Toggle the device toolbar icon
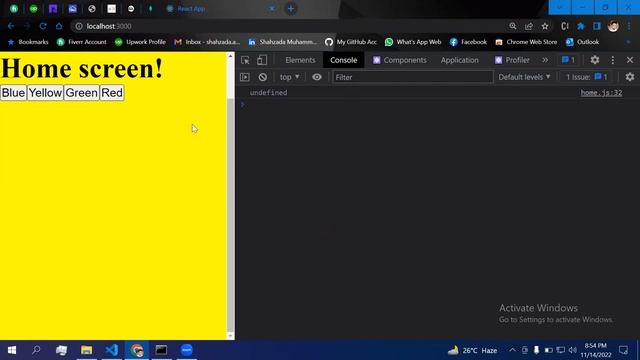 tap(262, 60)
